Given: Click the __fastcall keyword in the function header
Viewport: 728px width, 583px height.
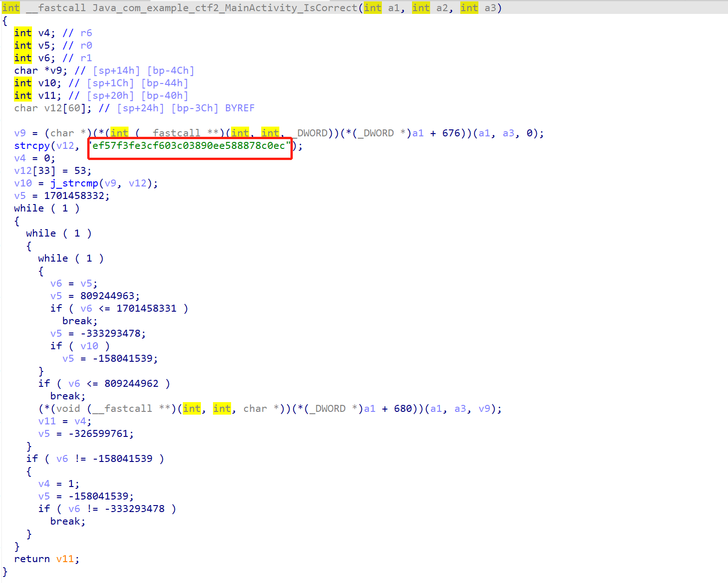Looking at the screenshot, I should pos(56,8).
